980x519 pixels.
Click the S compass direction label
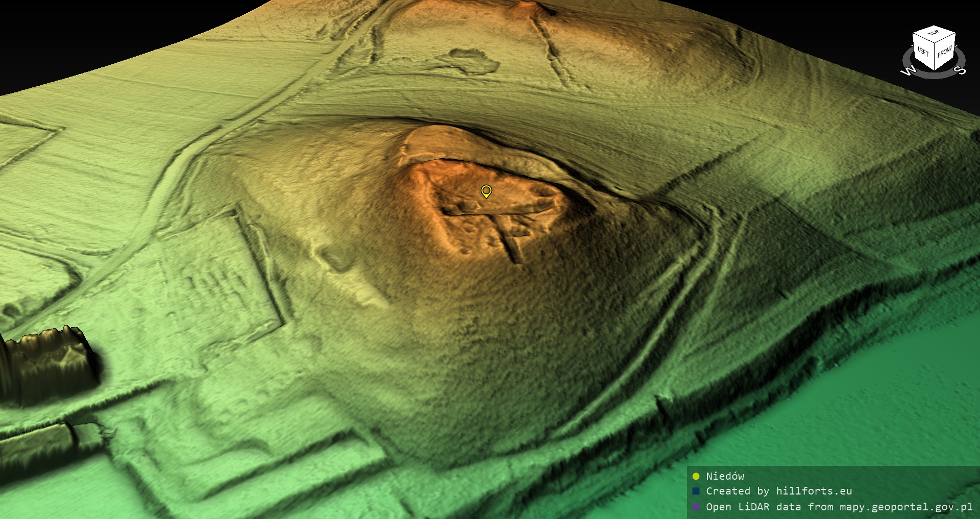tap(960, 70)
